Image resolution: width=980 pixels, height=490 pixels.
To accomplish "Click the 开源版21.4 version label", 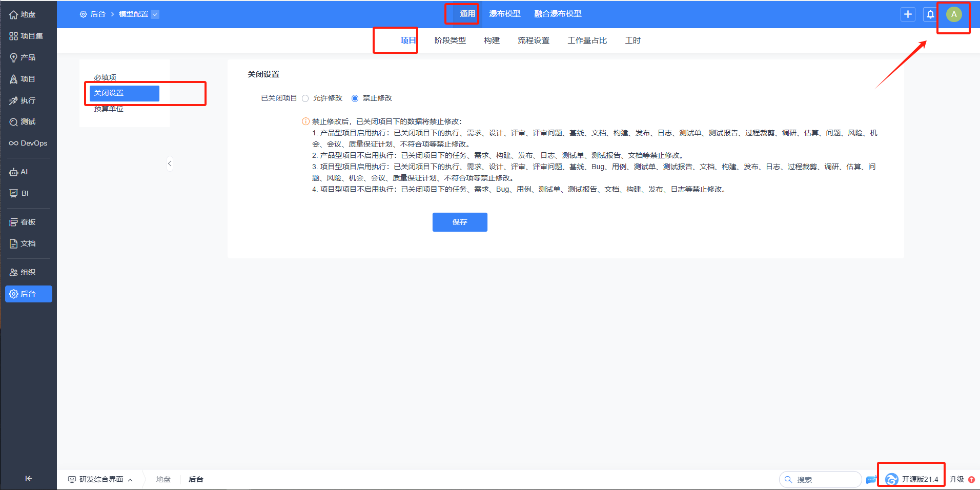I will pyautogui.click(x=920, y=480).
